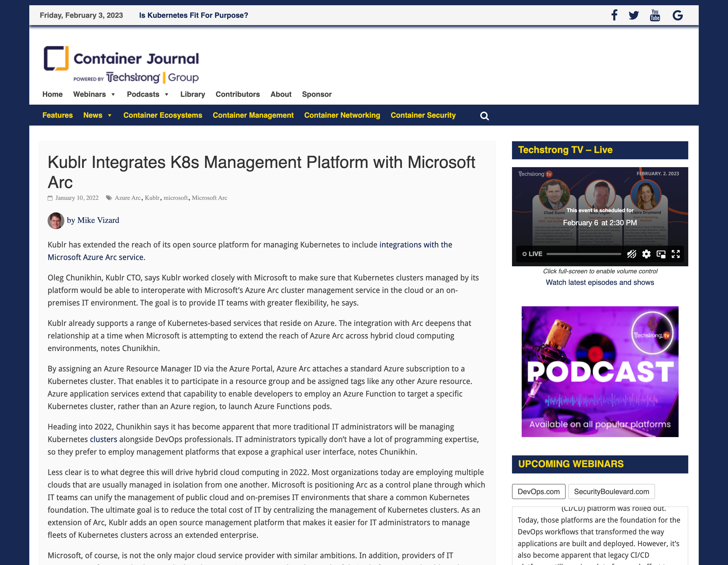The height and width of the screenshot is (565, 728).
Task: Enter full-screen in the video player
Action: (x=676, y=254)
